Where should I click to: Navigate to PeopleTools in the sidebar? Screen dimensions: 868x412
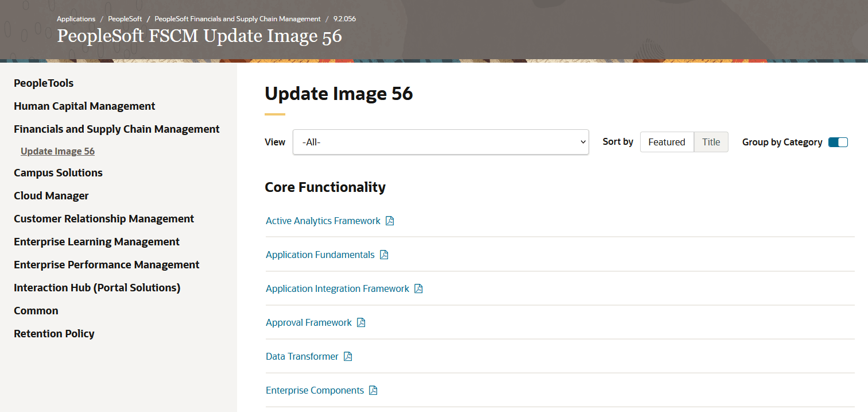click(x=44, y=83)
